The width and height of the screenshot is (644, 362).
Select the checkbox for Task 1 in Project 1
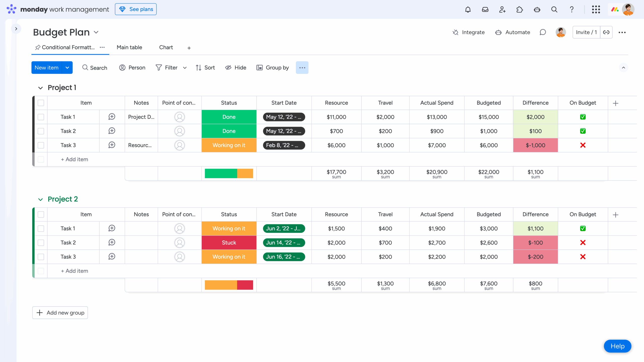point(41,117)
